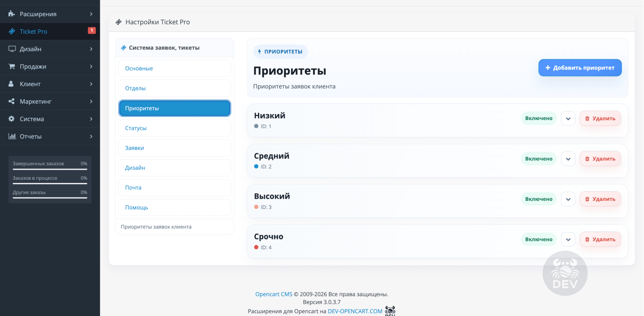Expand Система submenu arrow
Viewport: 644px width, 316px height.
[x=91, y=119]
